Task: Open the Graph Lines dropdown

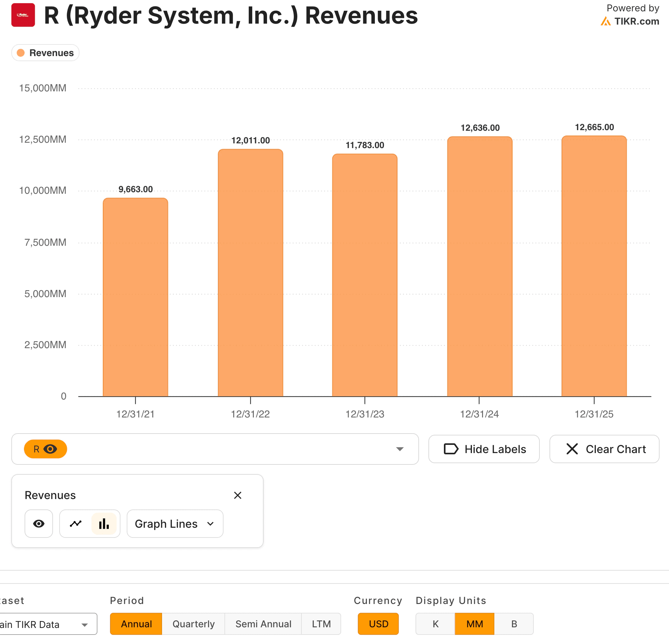Action: click(175, 524)
